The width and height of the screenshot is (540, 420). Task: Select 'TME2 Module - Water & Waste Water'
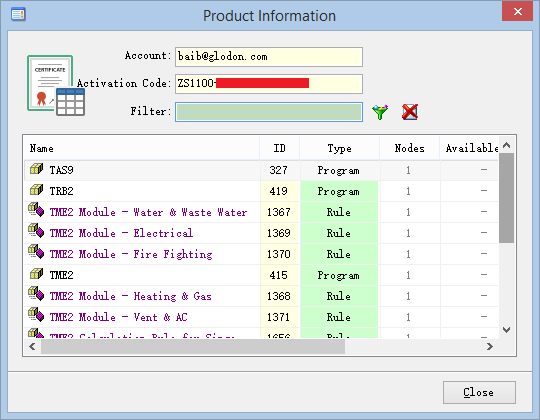click(148, 212)
